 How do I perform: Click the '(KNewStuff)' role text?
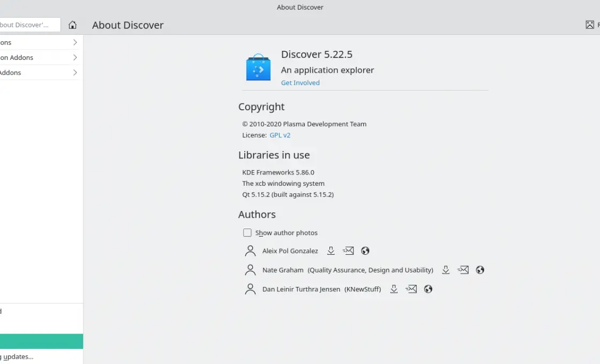[x=363, y=289]
